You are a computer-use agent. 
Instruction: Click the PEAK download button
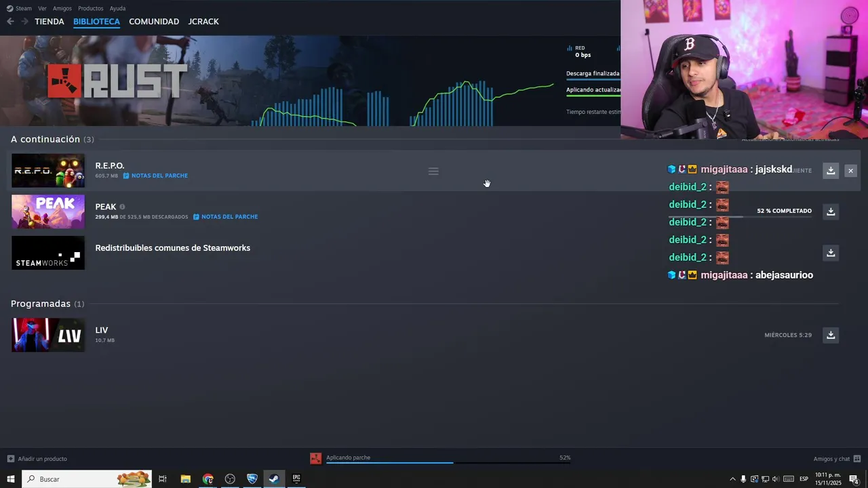click(x=831, y=211)
